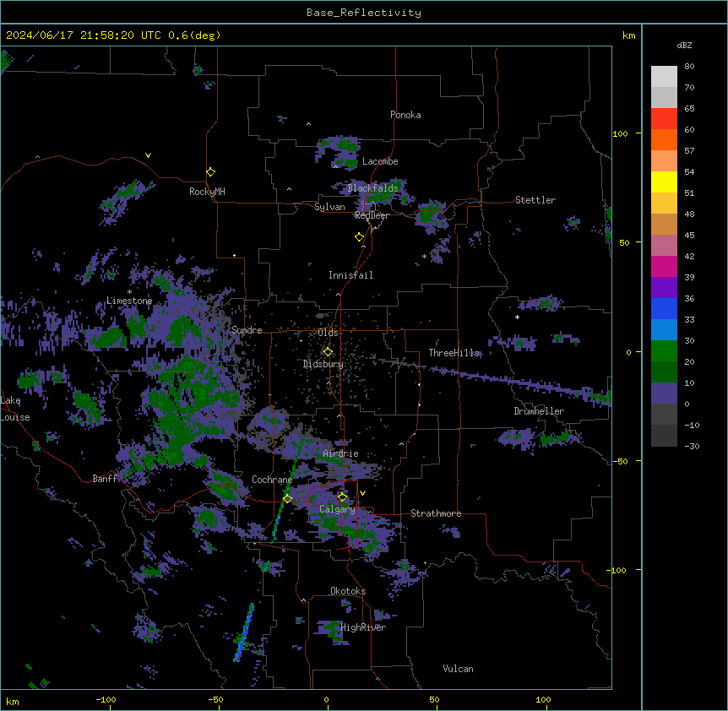The width and height of the screenshot is (728, 711).
Task: Click the Ponoka city label
Action: (x=405, y=115)
